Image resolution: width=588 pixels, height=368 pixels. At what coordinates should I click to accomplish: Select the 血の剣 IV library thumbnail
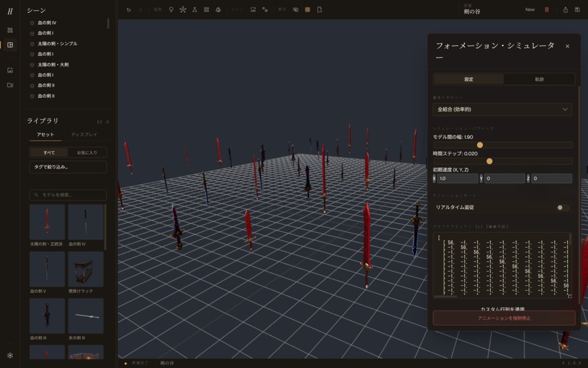[x=86, y=222]
